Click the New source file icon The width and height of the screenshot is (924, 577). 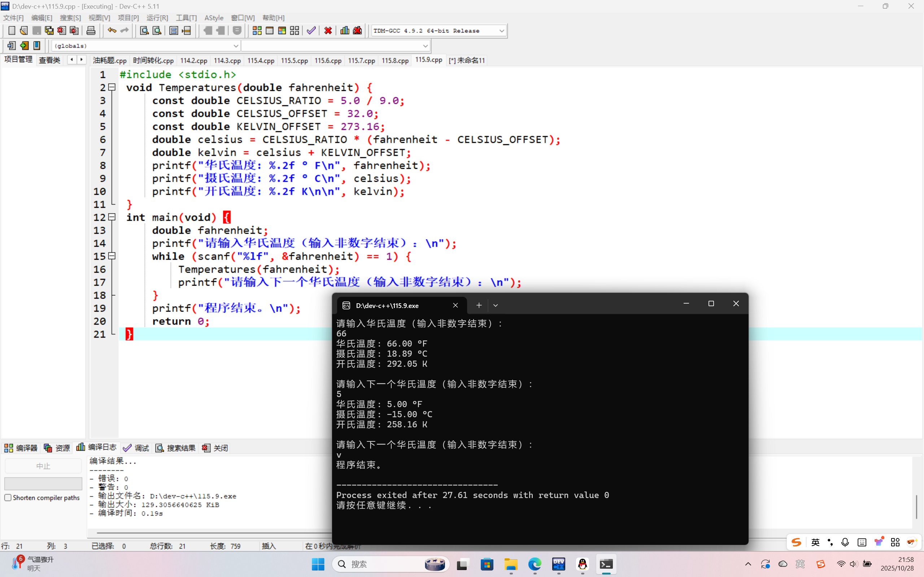click(12, 31)
